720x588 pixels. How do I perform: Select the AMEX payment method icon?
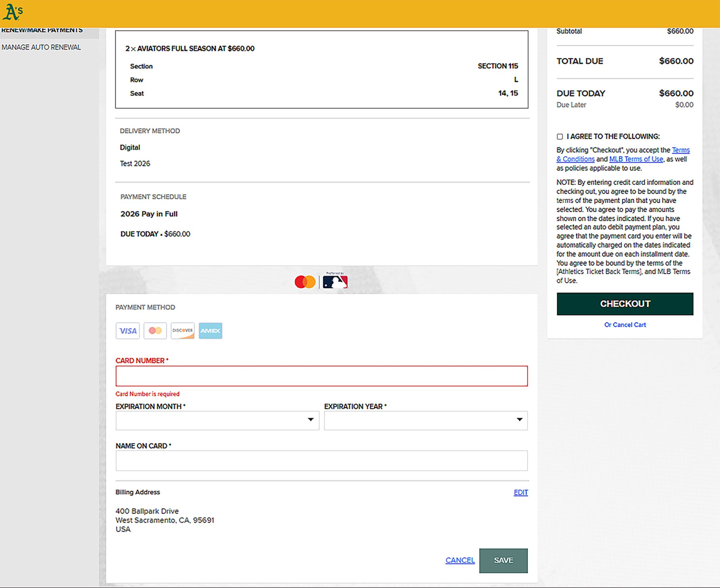[210, 331]
